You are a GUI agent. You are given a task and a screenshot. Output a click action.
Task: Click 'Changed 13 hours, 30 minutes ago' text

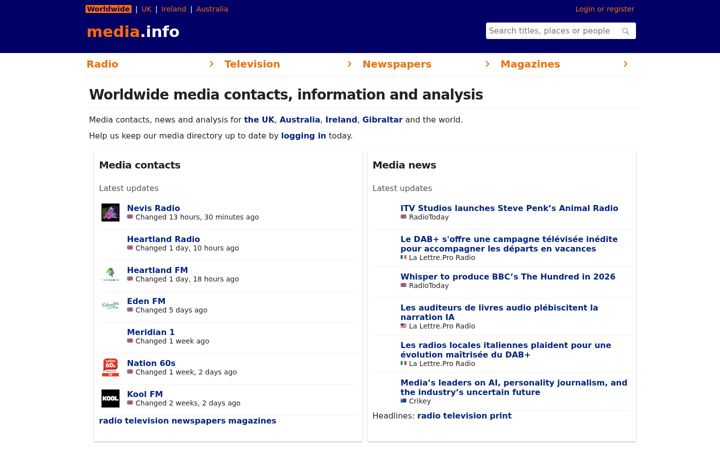(x=197, y=217)
